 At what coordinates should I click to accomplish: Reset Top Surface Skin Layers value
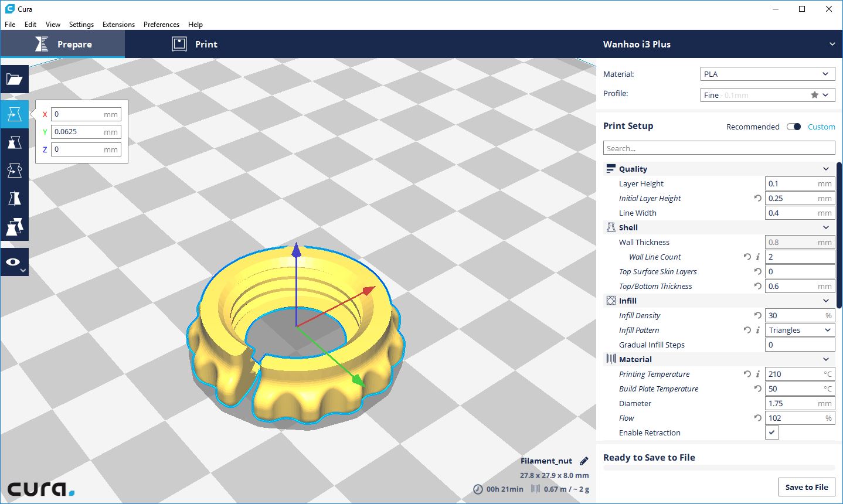(758, 271)
